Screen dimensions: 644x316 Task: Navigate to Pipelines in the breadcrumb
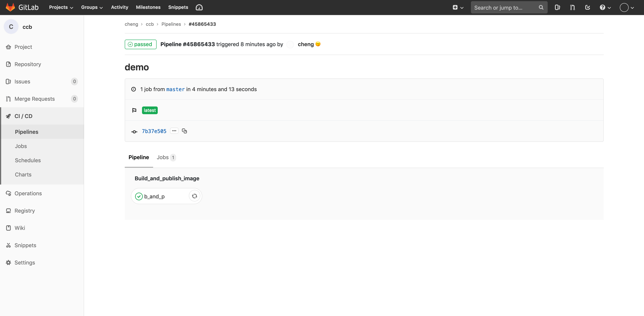pos(171,24)
